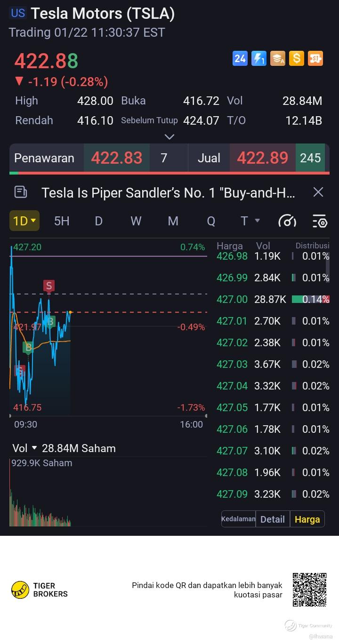Tap the Penawaran bid price 422.83

(x=117, y=158)
